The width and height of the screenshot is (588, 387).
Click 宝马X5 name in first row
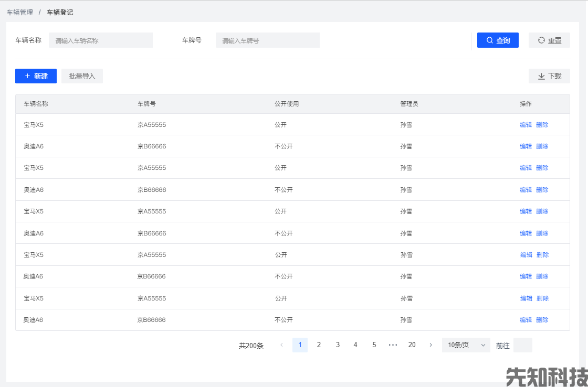[34, 125]
